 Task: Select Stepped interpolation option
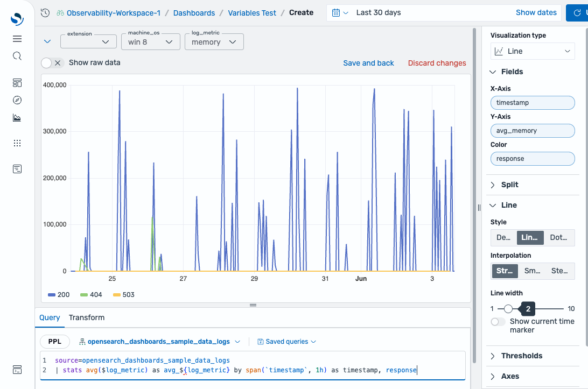pos(559,271)
